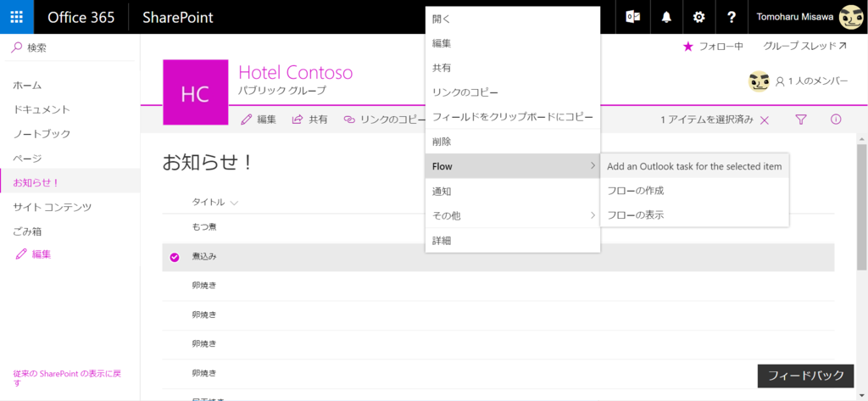Choose 通知 from the context menu

point(513,191)
